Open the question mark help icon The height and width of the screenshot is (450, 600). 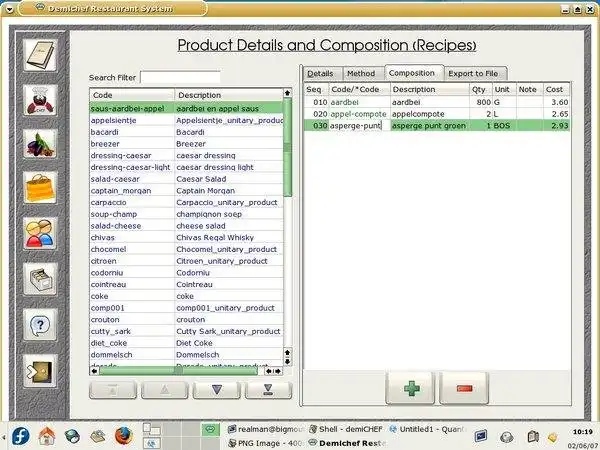click(40, 325)
